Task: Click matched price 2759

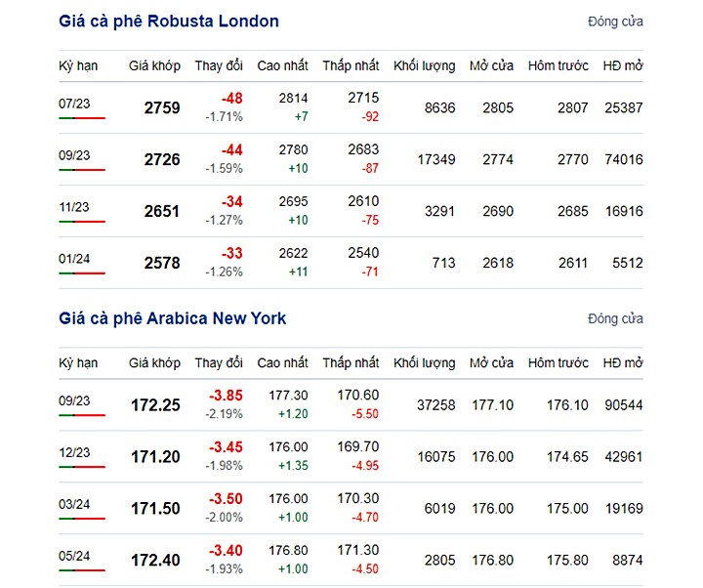Action: click(x=162, y=107)
